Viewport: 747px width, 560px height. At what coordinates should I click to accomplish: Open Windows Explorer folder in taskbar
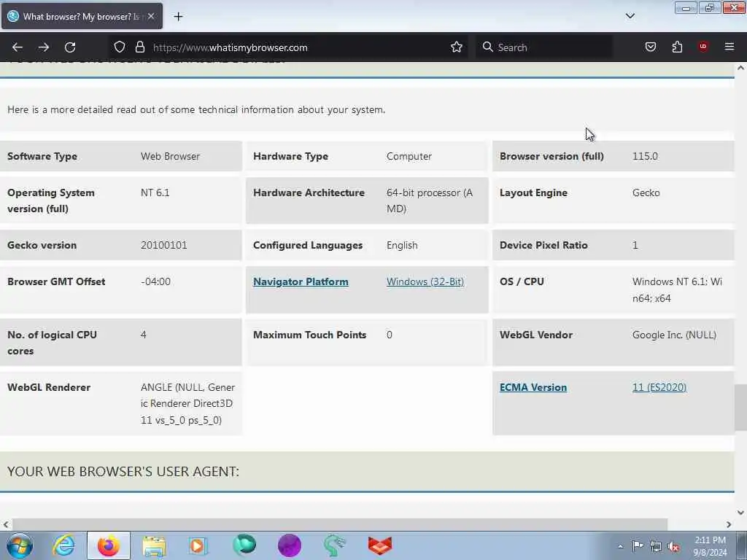coord(153,545)
